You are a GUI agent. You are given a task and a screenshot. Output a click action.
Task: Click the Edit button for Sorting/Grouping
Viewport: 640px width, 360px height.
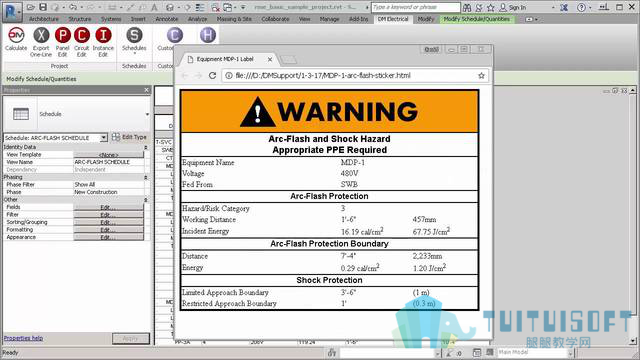109,222
